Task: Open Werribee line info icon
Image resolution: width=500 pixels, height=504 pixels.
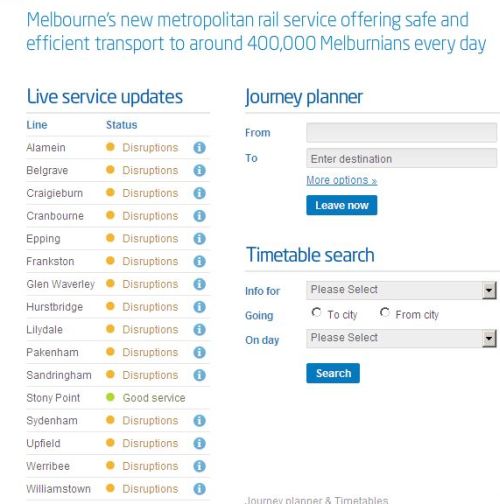Action: pos(199,466)
